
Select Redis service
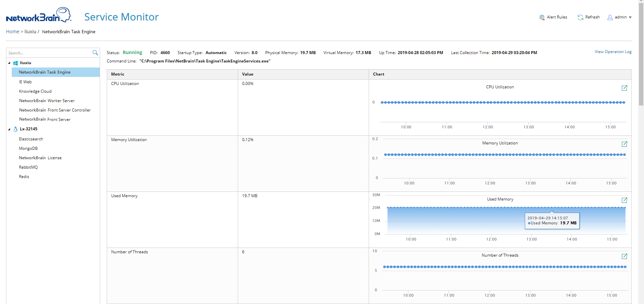[24, 177]
